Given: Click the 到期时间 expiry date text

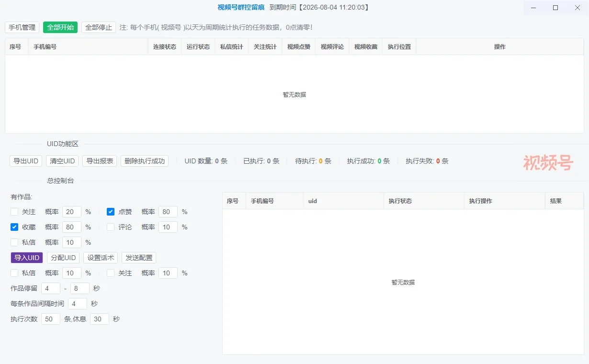Looking at the screenshot, I should (x=319, y=7).
